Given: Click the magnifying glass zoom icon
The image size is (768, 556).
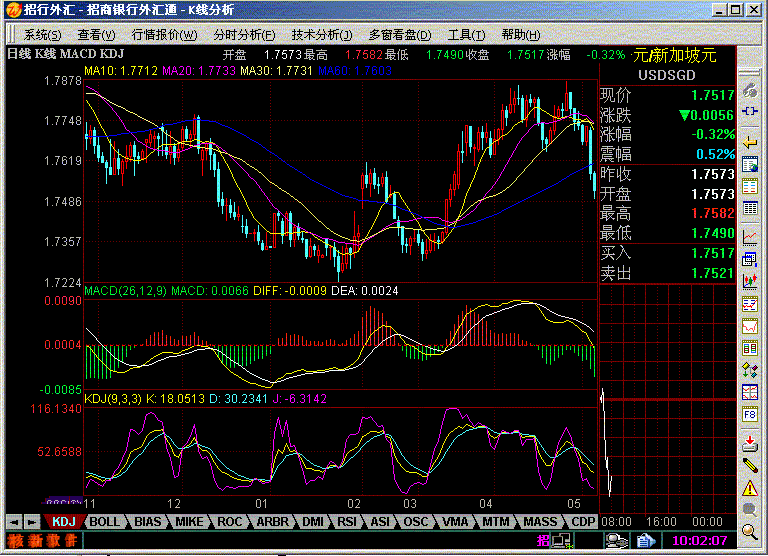Looking at the screenshot, I should 750,531.
